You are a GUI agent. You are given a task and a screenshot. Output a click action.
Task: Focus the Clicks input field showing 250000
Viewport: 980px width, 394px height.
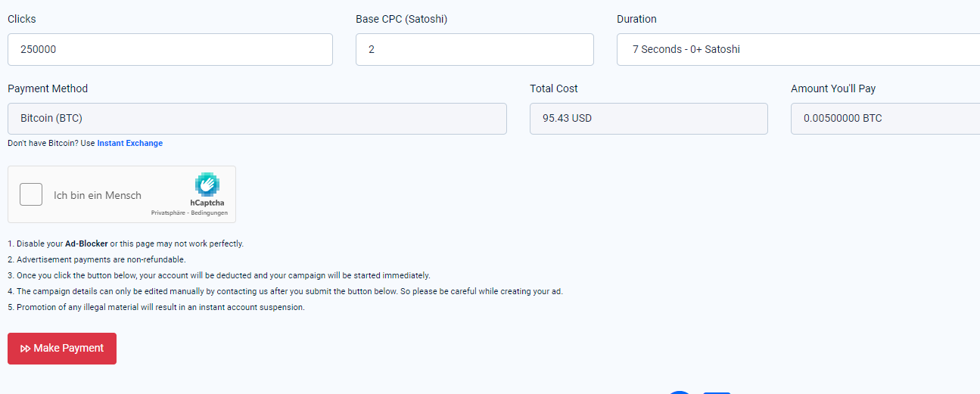[x=170, y=49]
